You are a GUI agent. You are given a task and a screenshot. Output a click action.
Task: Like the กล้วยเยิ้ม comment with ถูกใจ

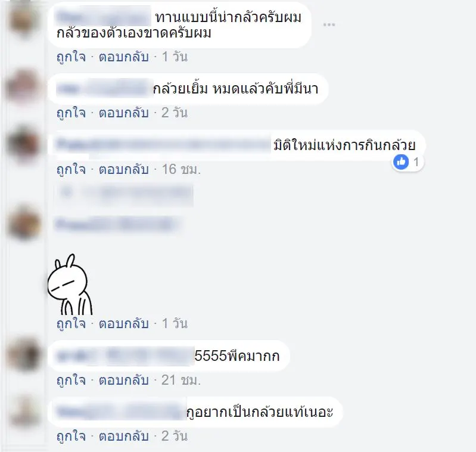pyautogui.click(x=71, y=113)
